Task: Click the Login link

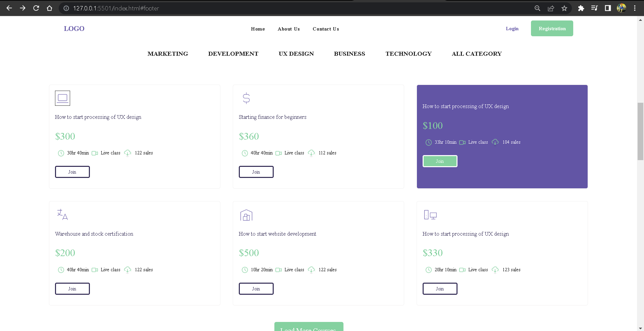Action: coord(512,29)
